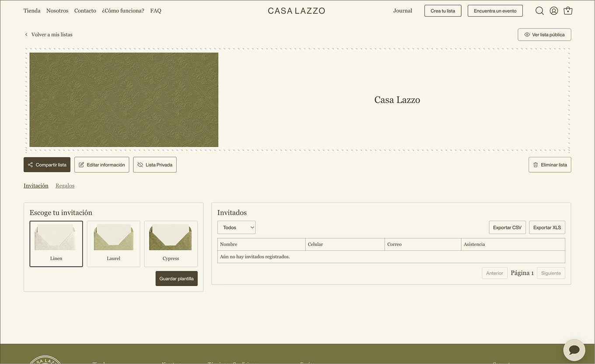595x364 pixels.
Task: Click the Exportar CSV button
Action: click(507, 227)
